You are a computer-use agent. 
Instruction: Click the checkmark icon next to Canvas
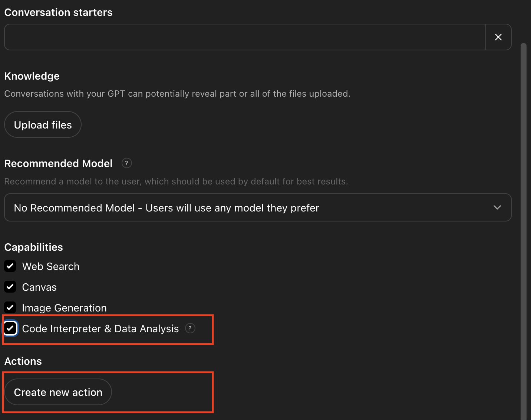point(10,287)
